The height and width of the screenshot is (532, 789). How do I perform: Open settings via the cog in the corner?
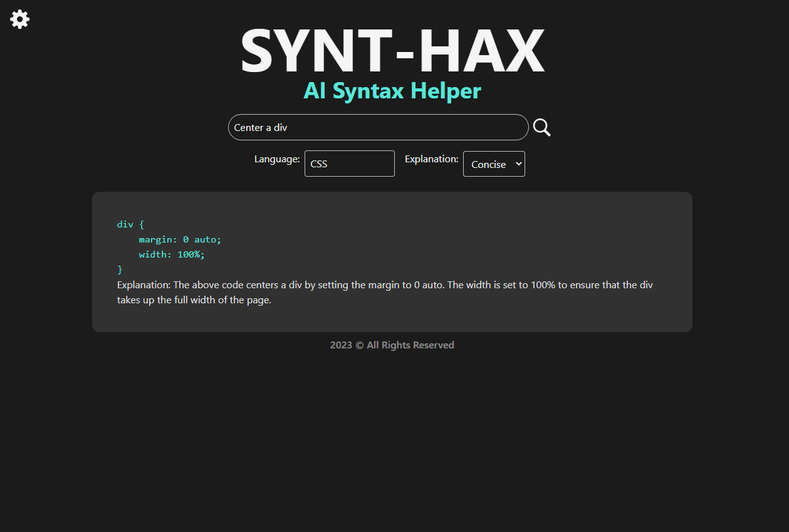click(19, 19)
